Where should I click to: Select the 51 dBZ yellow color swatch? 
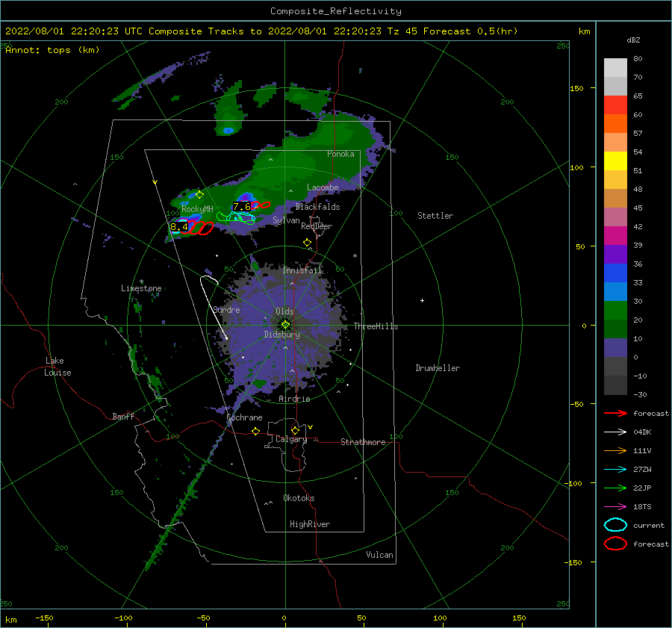(x=615, y=161)
